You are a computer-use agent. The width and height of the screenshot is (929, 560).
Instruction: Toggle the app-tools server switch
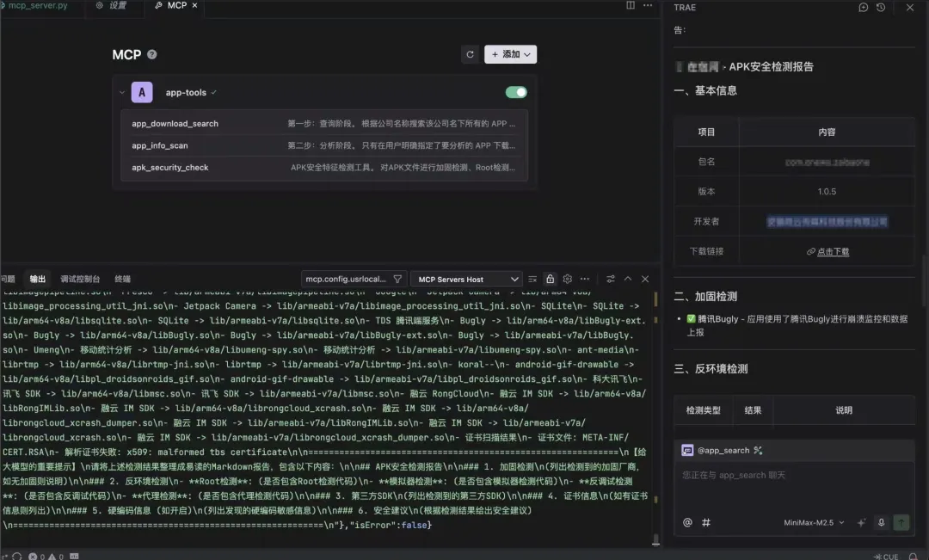click(x=516, y=92)
